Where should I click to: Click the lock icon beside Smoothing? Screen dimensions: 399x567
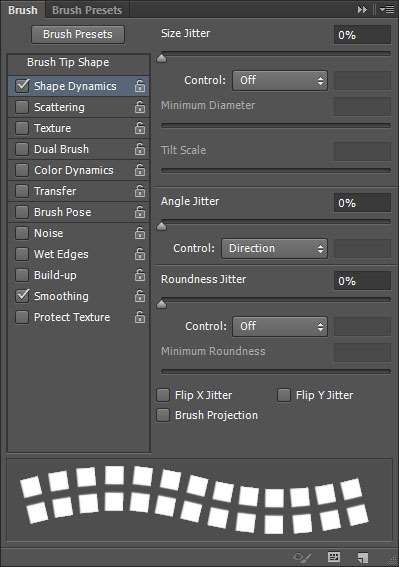140,296
